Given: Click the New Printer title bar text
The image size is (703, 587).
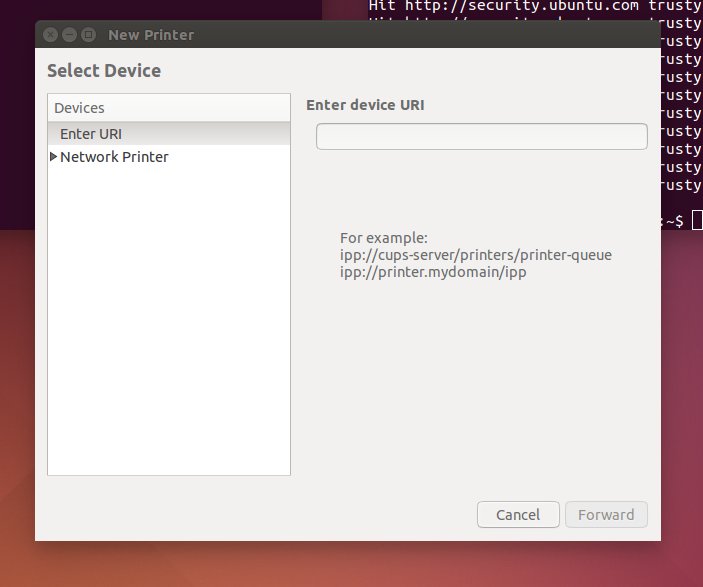Looking at the screenshot, I should 151,35.
